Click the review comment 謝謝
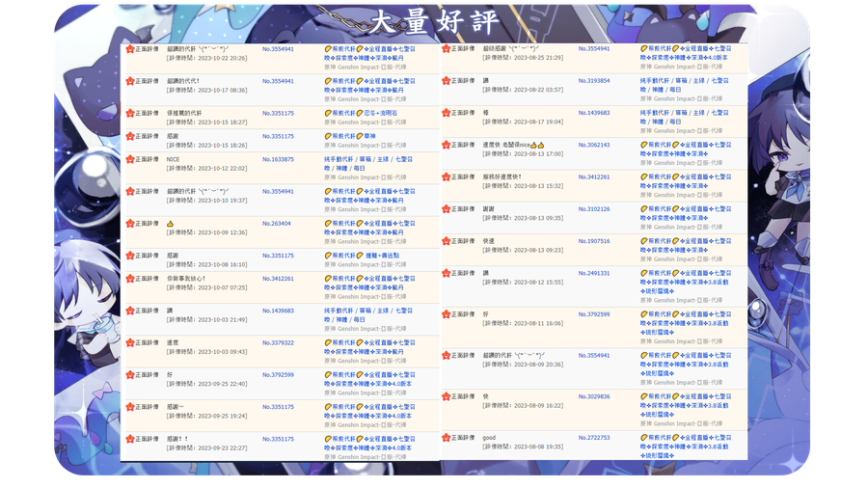 (x=488, y=209)
